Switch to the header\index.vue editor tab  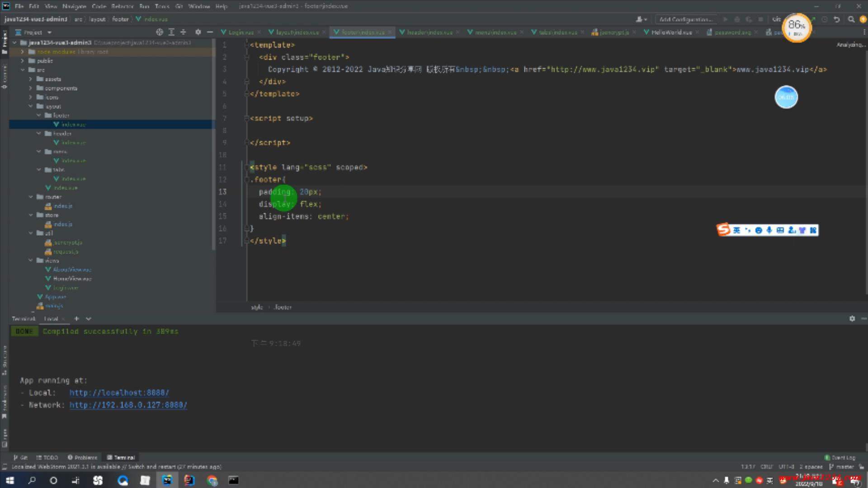(429, 32)
